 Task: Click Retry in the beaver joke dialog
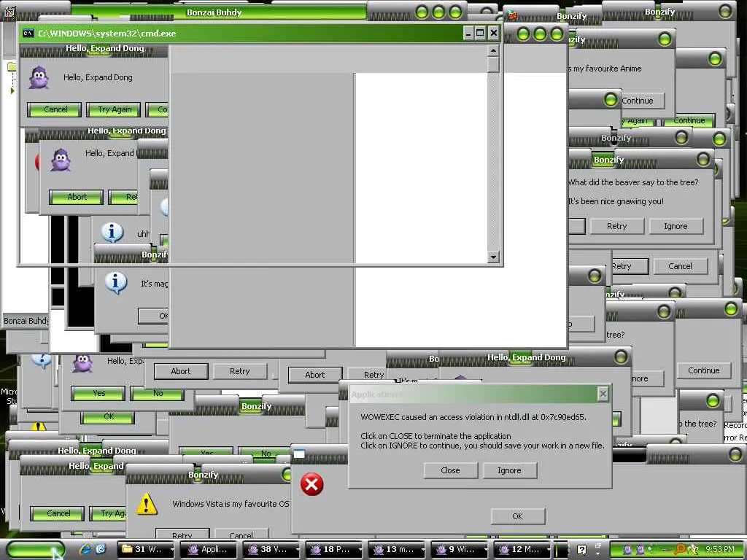[x=617, y=226]
